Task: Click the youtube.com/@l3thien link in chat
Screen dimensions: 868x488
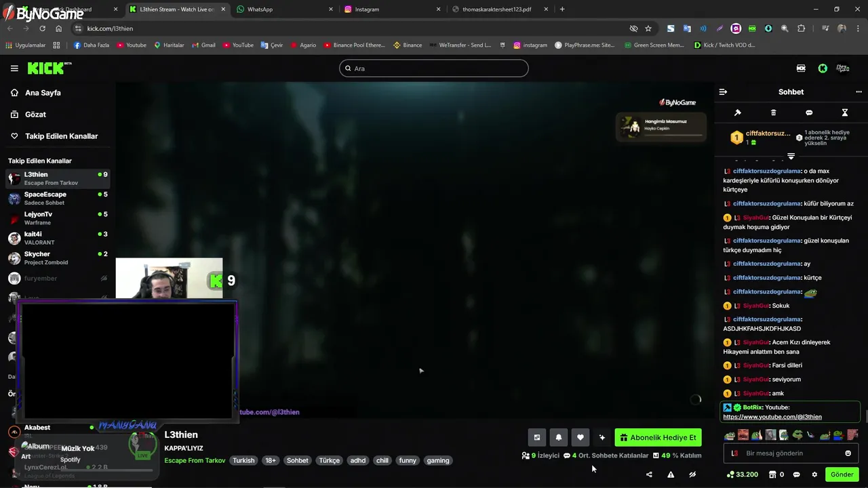Action: (772, 417)
